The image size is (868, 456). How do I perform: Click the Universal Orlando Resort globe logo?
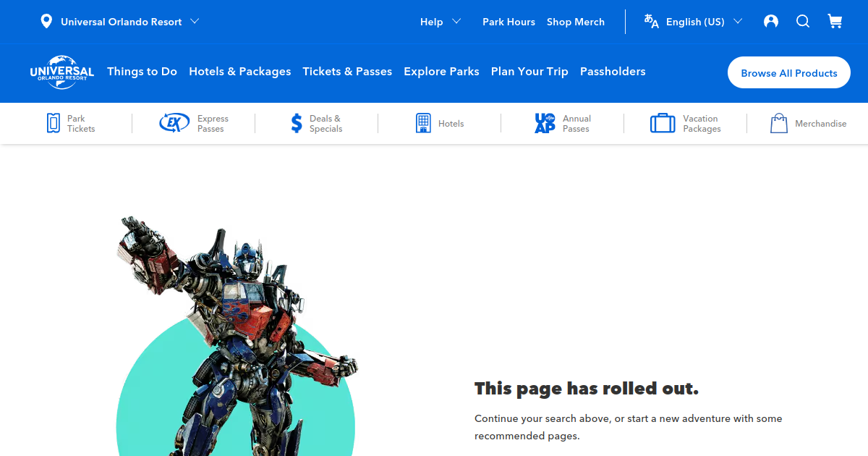point(61,72)
